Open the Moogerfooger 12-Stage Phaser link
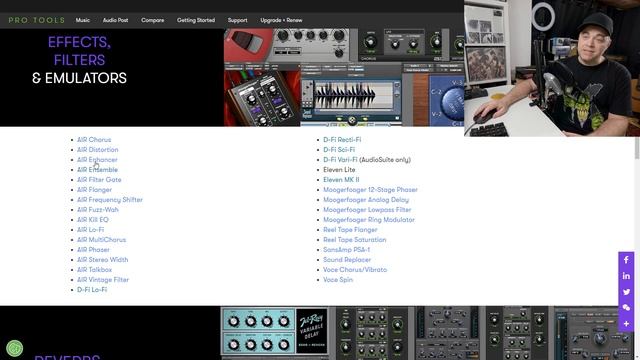 click(371, 190)
